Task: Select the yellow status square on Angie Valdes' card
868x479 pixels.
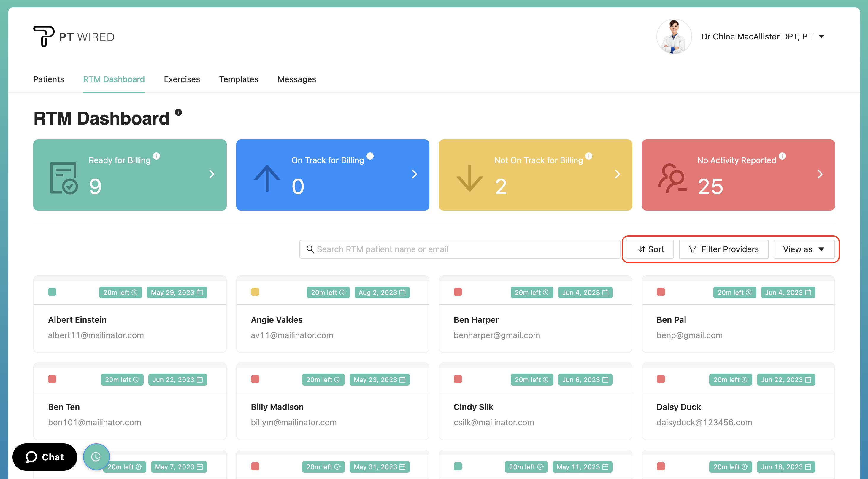Action: (x=255, y=292)
